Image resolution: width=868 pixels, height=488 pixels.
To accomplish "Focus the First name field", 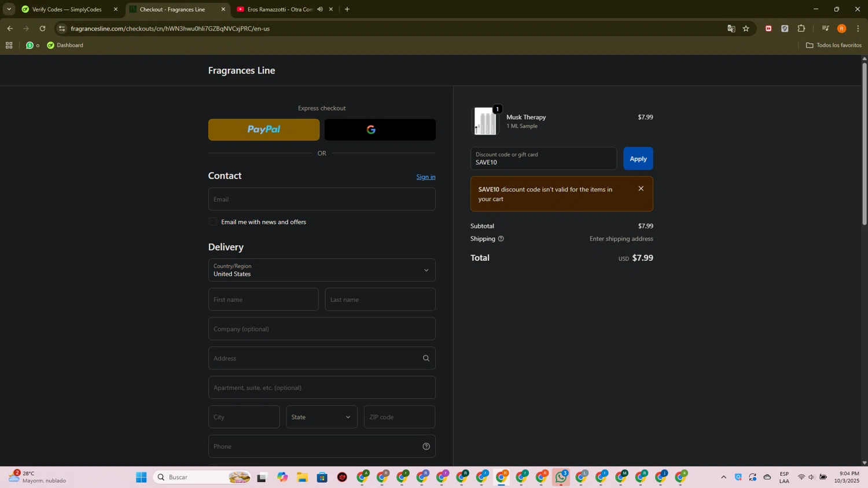I will pos(263,300).
